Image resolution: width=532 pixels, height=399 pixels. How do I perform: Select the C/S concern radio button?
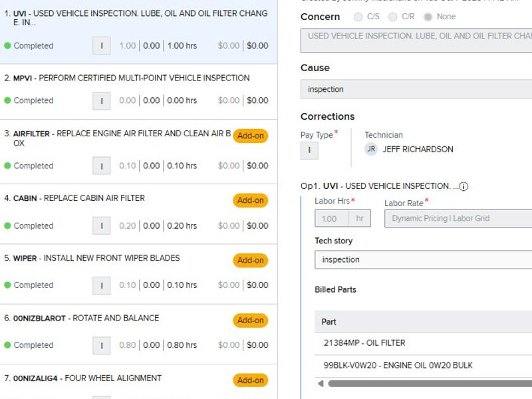[359, 17]
